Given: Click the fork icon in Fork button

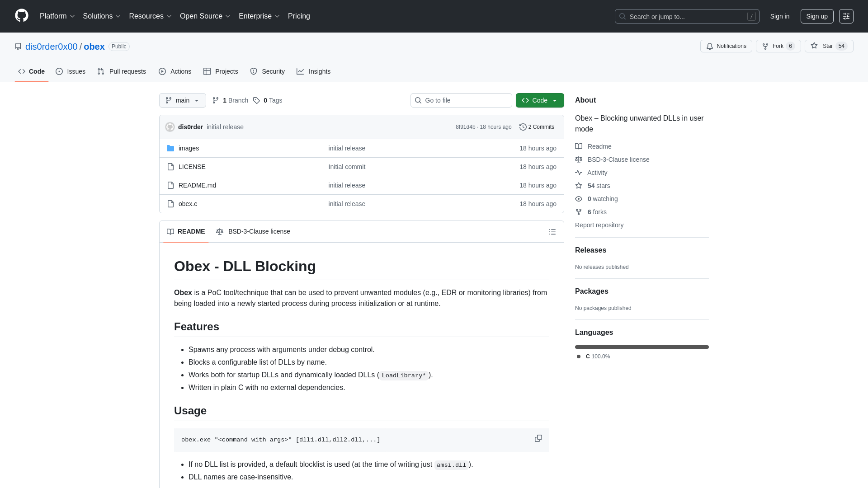Looking at the screenshot, I should point(765,46).
